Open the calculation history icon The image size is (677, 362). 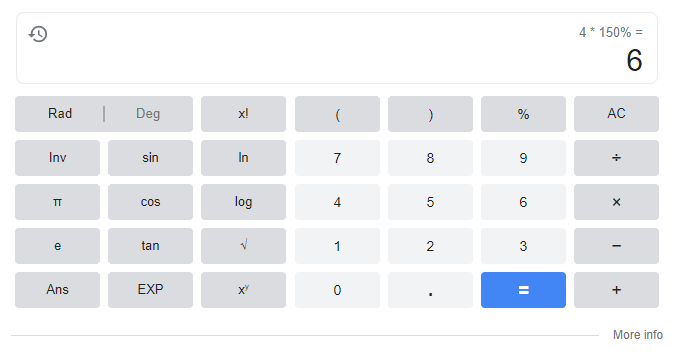(38, 34)
